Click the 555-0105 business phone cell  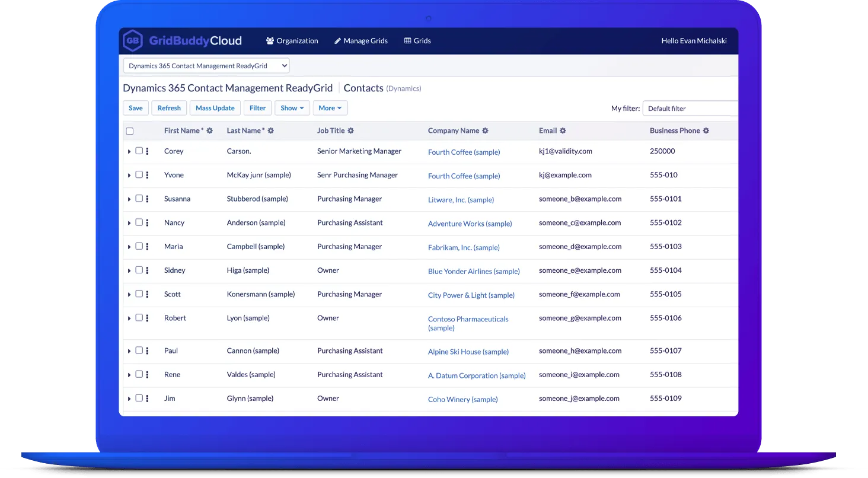coord(666,294)
